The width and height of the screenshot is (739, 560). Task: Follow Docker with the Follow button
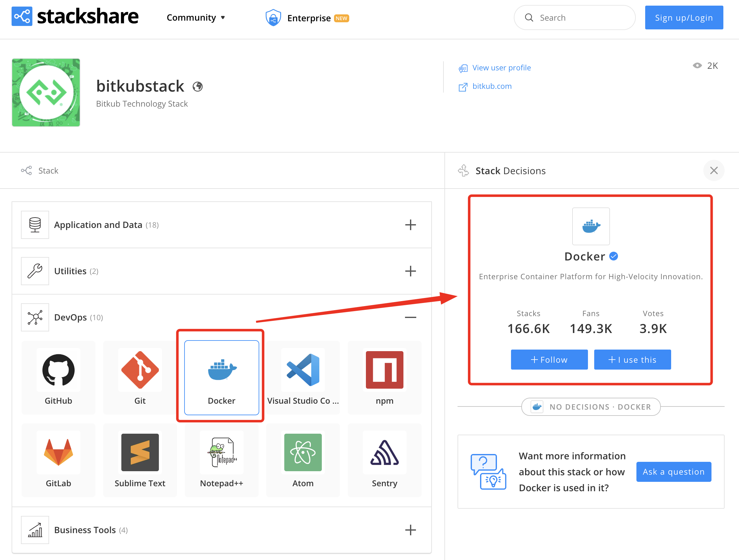(549, 360)
